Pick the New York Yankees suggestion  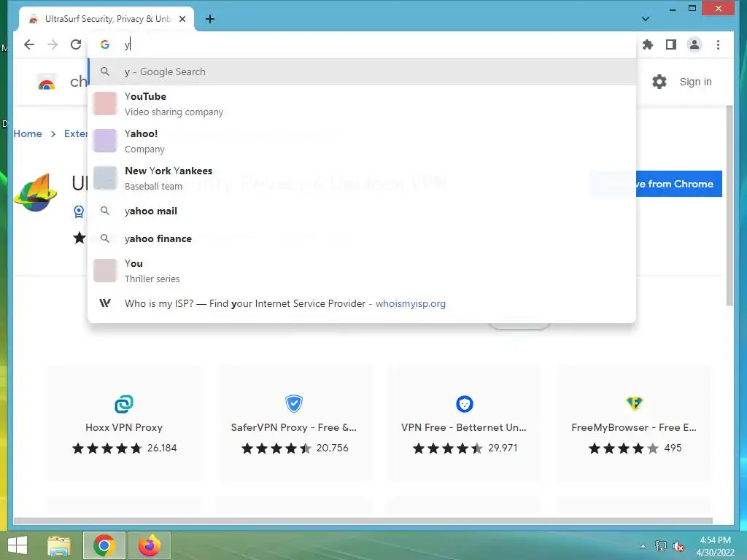[x=362, y=178]
